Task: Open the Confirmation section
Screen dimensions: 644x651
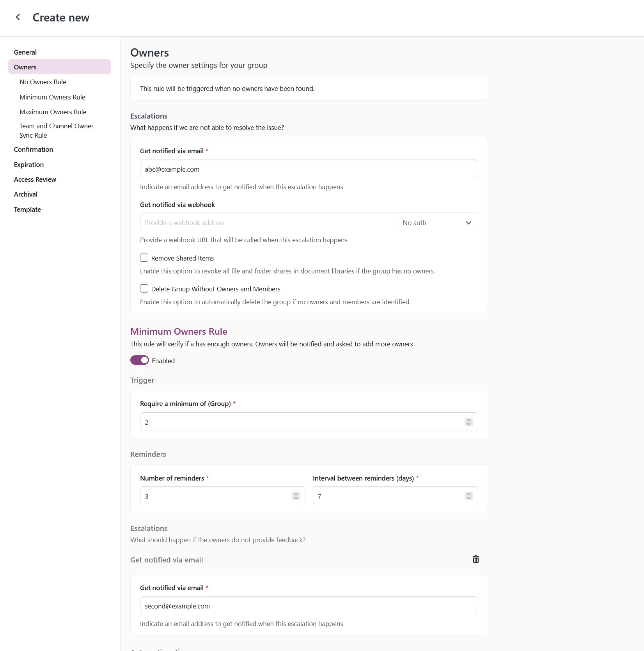Action: 33,149
